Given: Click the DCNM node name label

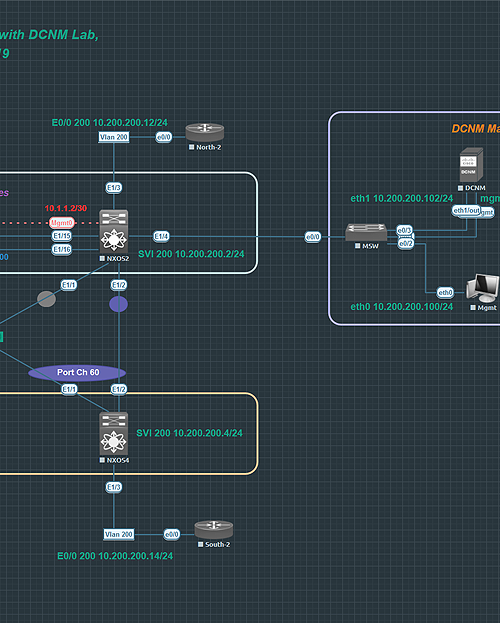Looking at the screenshot, I should click(x=475, y=188).
